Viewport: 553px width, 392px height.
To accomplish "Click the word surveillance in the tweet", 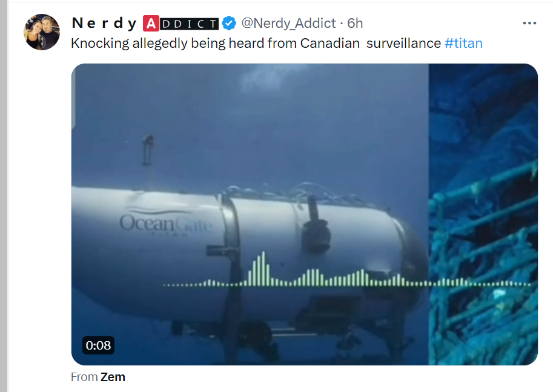I will 403,43.
